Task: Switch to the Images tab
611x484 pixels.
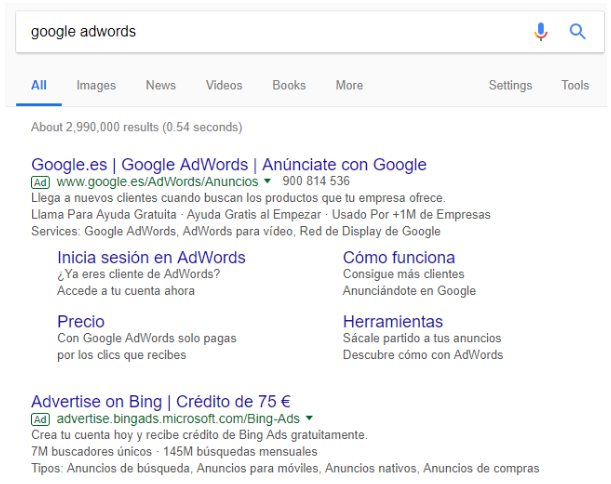Action: pos(96,85)
